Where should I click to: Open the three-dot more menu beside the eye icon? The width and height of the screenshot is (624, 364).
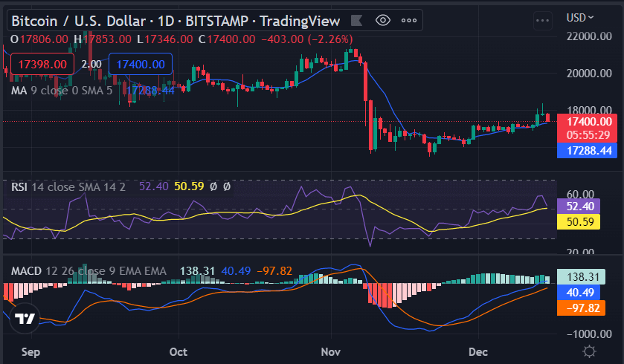[x=409, y=21]
